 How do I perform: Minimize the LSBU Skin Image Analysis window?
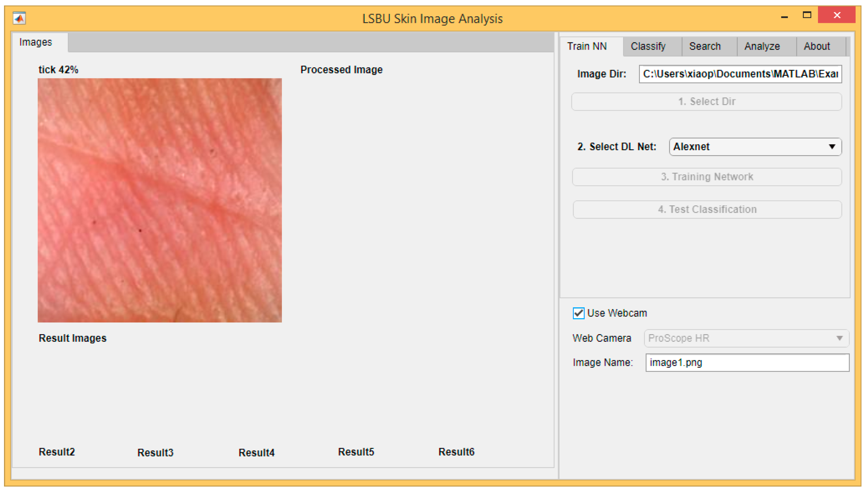click(x=784, y=16)
